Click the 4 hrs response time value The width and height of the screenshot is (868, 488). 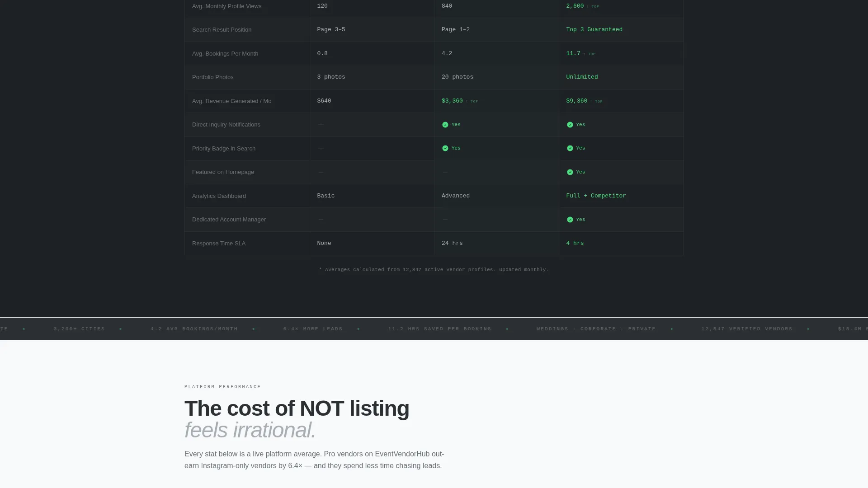tap(575, 243)
